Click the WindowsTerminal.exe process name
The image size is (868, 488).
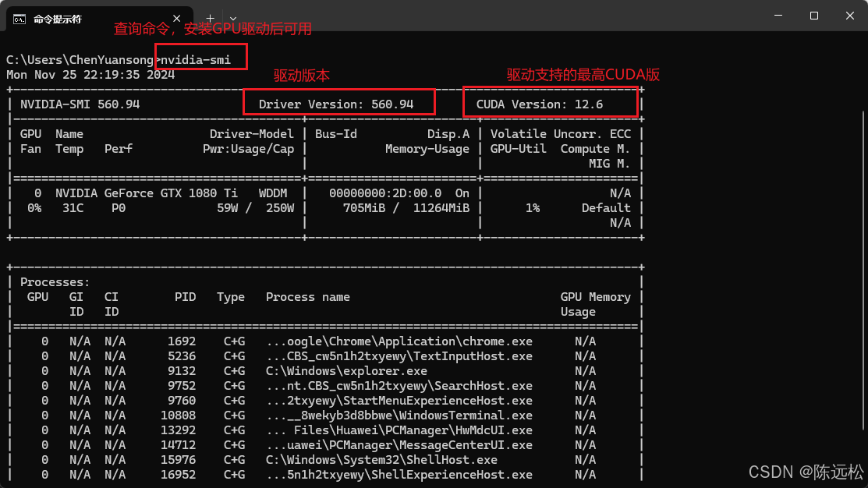(399, 416)
